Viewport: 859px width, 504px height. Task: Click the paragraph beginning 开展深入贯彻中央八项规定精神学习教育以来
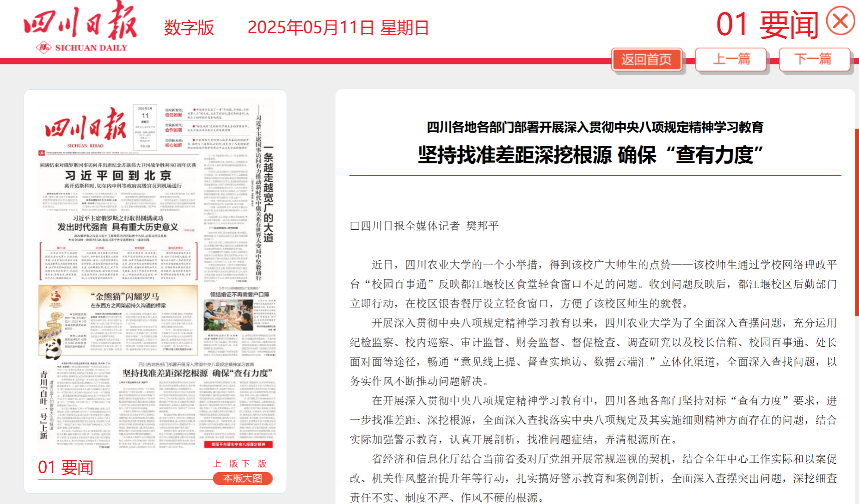pos(593,352)
